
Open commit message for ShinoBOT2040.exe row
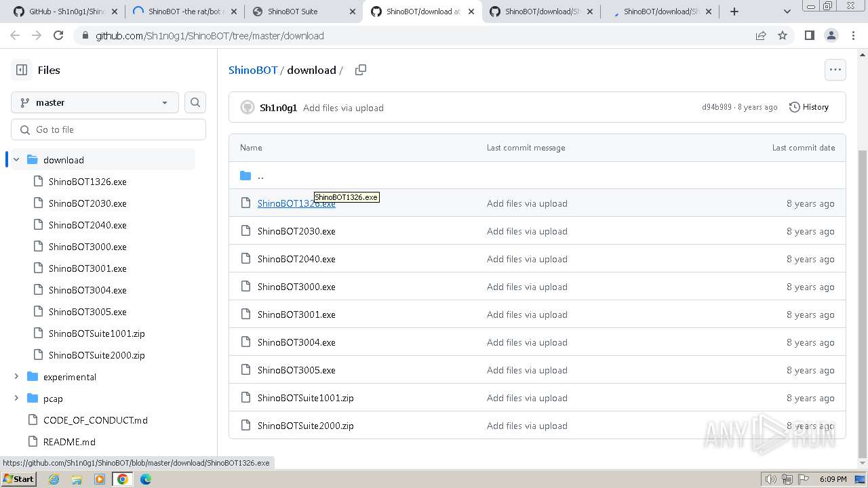(x=527, y=259)
